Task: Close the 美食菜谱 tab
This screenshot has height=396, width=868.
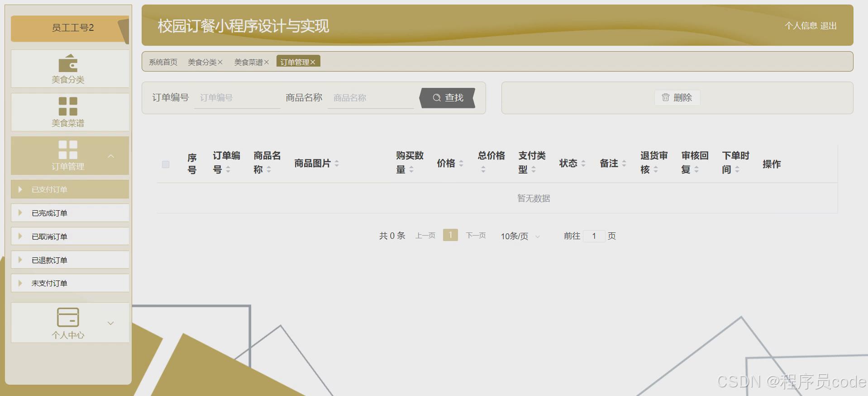Action: click(267, 62)
